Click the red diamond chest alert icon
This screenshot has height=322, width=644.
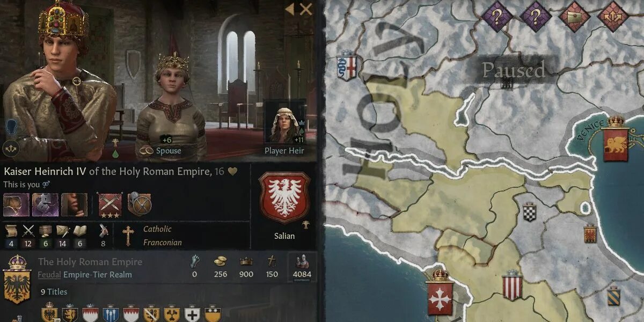pos(575,16)
